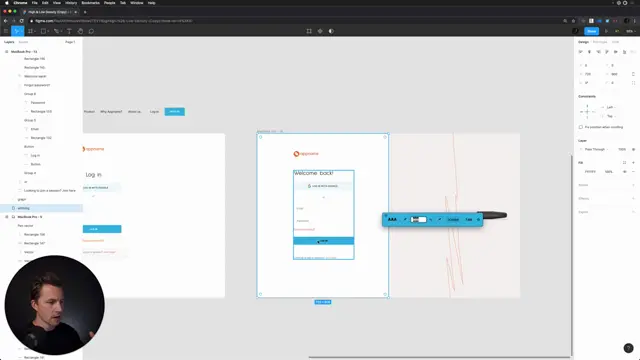Add an effect with the plus icon
Viewport: 640px width, 360px height.
point(633,199)
